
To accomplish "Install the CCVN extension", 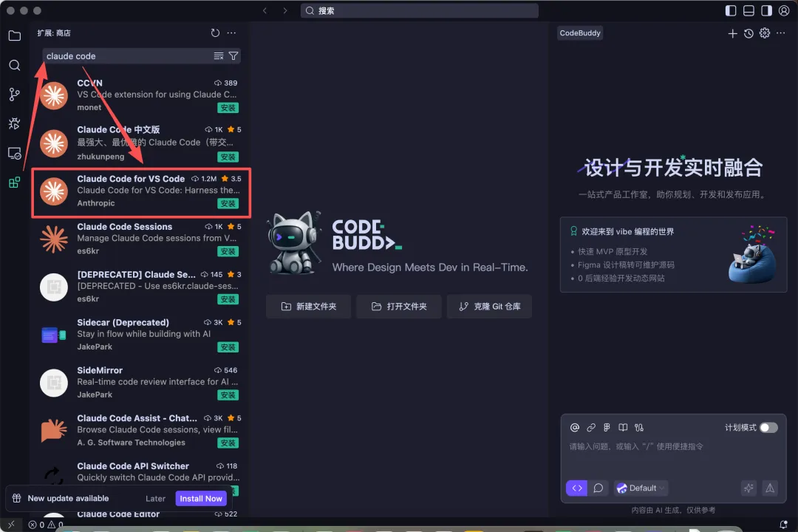I will click(x=228, y=108).
